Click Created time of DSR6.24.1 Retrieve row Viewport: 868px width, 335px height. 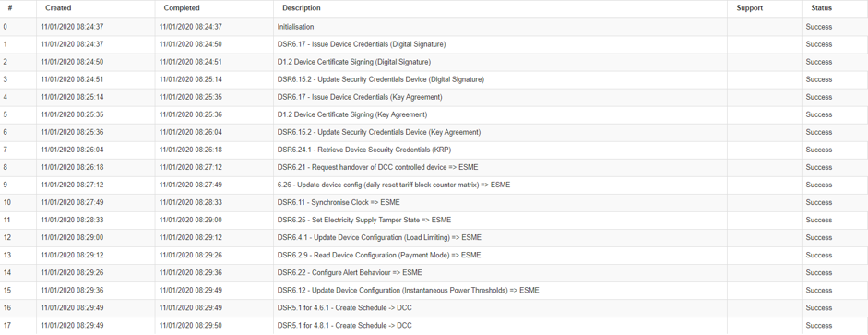point(72,150)
